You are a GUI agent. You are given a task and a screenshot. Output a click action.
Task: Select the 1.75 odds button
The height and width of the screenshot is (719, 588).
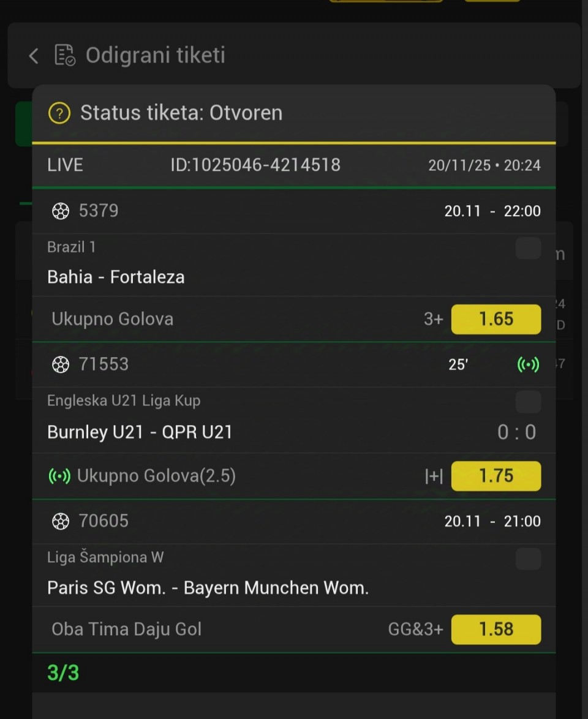pyautogui.click(x=496, y=476)
